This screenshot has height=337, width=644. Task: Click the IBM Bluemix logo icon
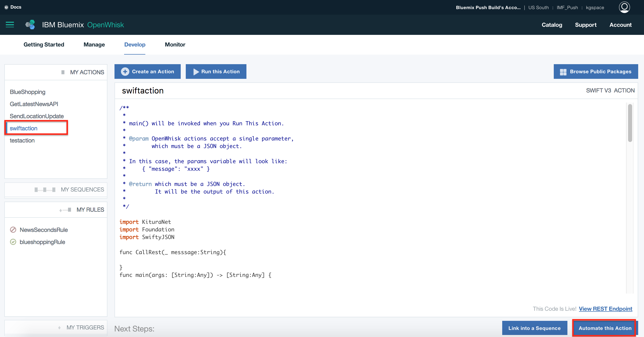[x=30, y=25]
